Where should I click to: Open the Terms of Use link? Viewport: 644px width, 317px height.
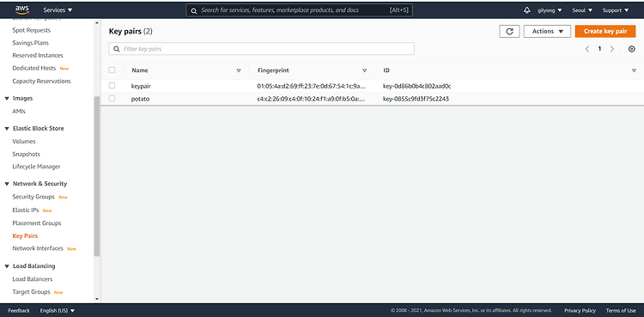(x=621, y=310)
